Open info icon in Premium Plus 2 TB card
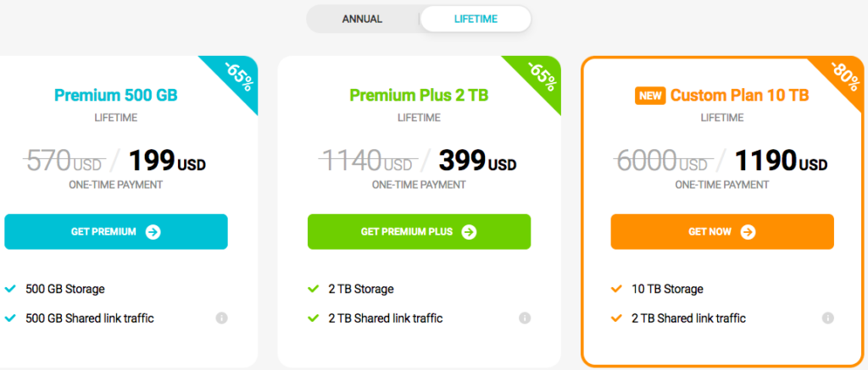 tap(525, 318)
